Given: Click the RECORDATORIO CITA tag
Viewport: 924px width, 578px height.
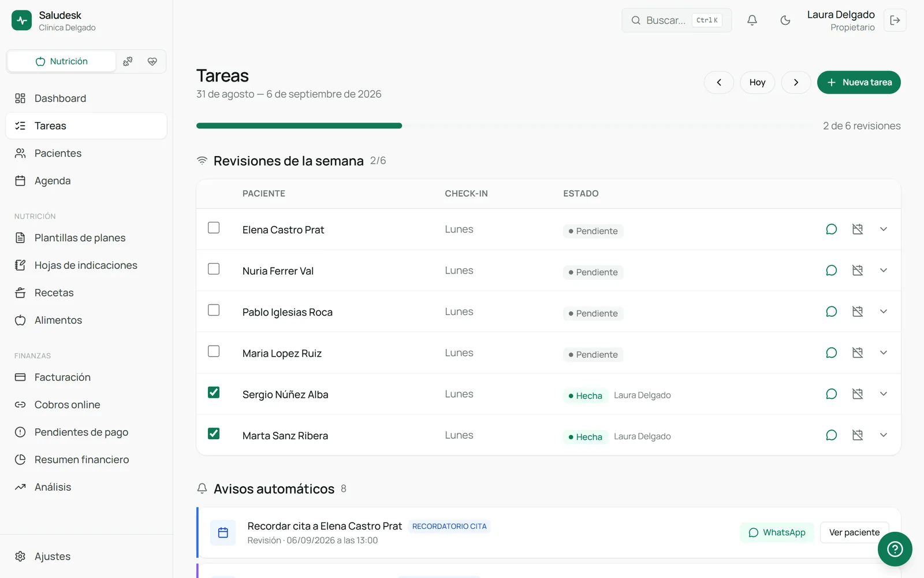Looking at the screenshot, I should [449, 527].
